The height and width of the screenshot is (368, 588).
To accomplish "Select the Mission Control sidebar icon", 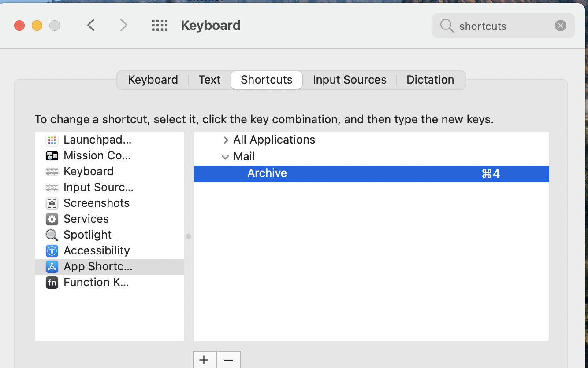I will tap(52, 156).
